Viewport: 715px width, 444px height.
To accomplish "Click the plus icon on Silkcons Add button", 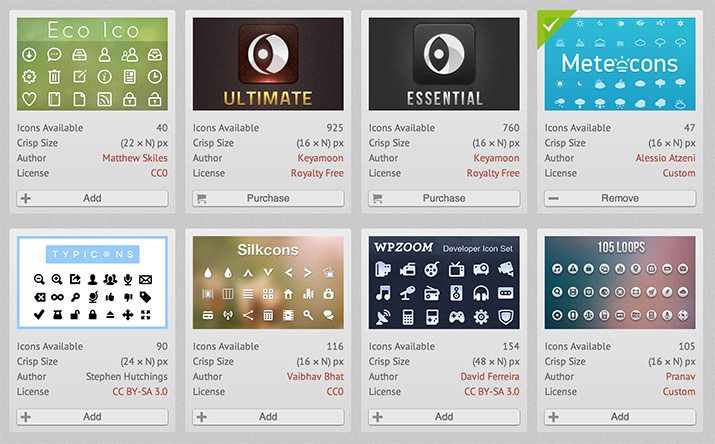I will point(202,417).
